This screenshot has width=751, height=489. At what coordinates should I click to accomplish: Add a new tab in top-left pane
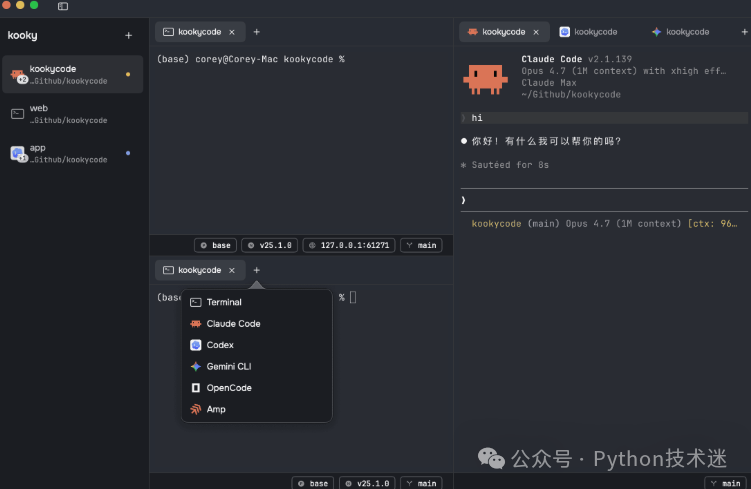point(257,32)
